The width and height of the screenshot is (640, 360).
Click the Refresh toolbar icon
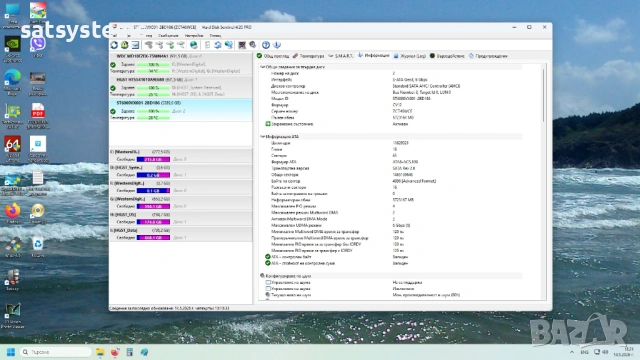pyautogui.click(x=114, y=45)
